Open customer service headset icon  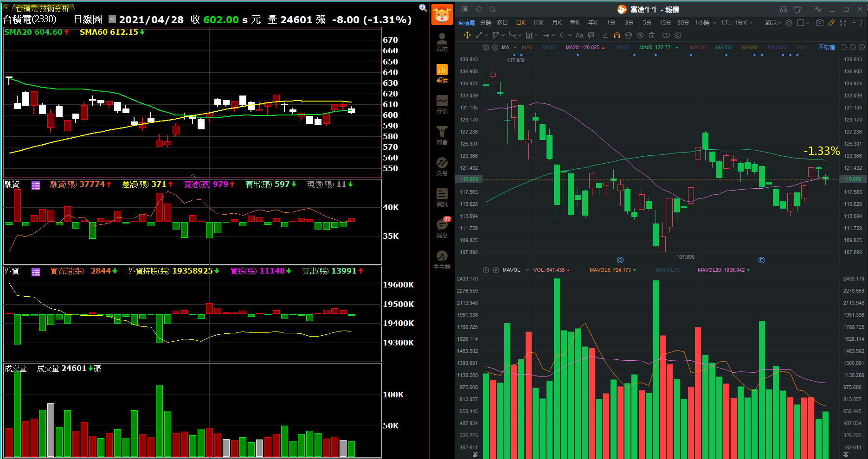(784, 9)
